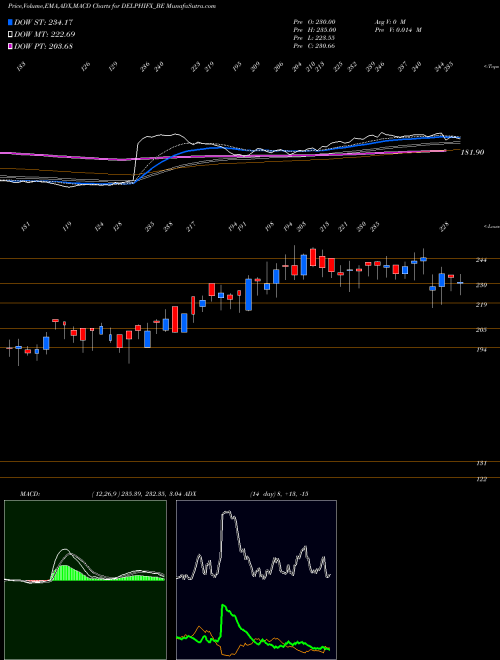Screen dimensions: 500x660
Task: Click the 194 price level label
Action: pyautogui.click(x=481, y=349)
